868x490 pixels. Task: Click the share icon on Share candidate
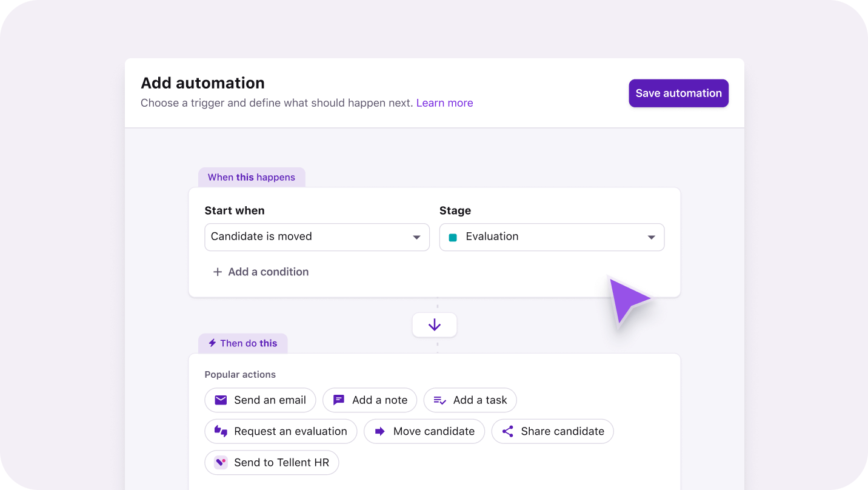[x=508, y=431]
